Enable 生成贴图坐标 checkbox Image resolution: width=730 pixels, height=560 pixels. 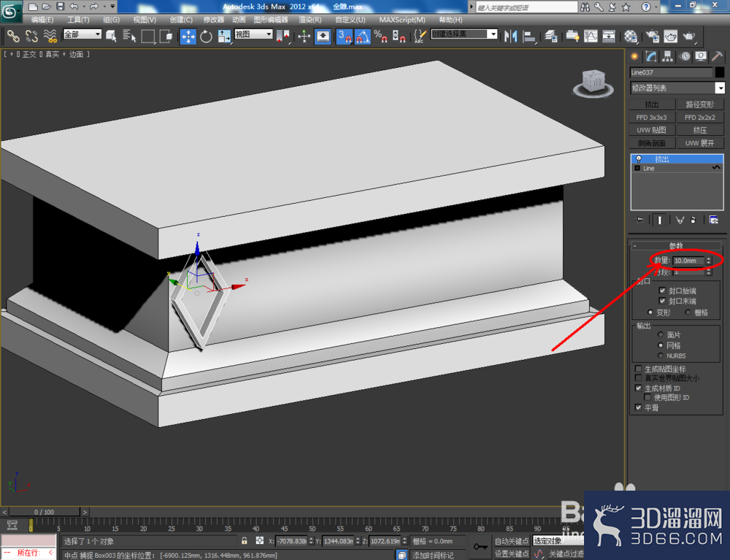tap(638, 369)
